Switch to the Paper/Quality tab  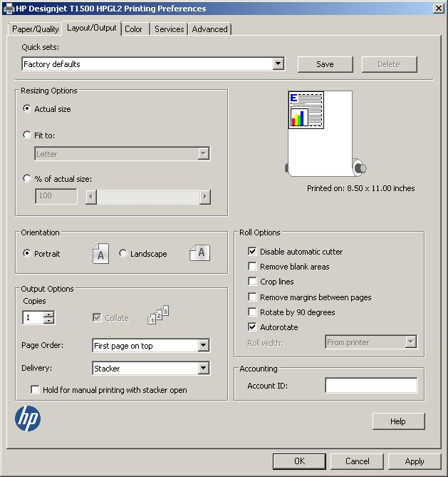tap(36, 29)
